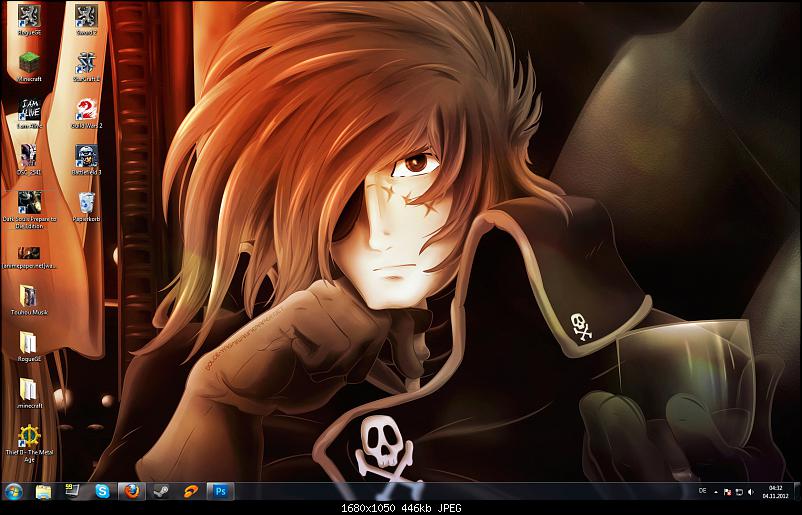The image size is (802, 515).
Task: Open Dark Souls Prepare to Die Edition
Action: click(x=29, y=209)
